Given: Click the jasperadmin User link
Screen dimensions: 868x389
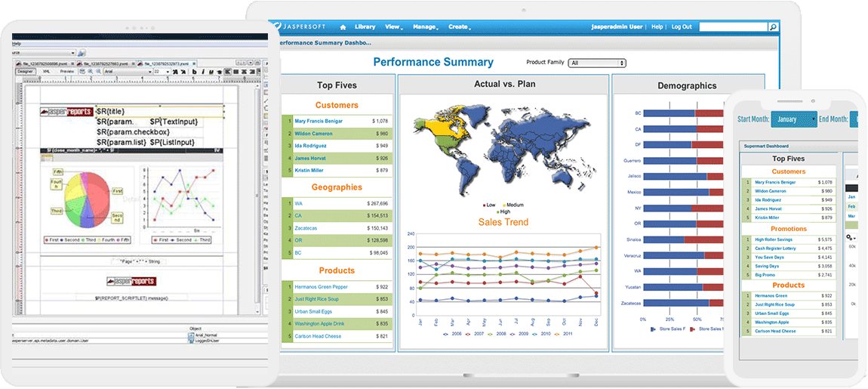Looking at the screenshot, I should [x=617, y=26].
